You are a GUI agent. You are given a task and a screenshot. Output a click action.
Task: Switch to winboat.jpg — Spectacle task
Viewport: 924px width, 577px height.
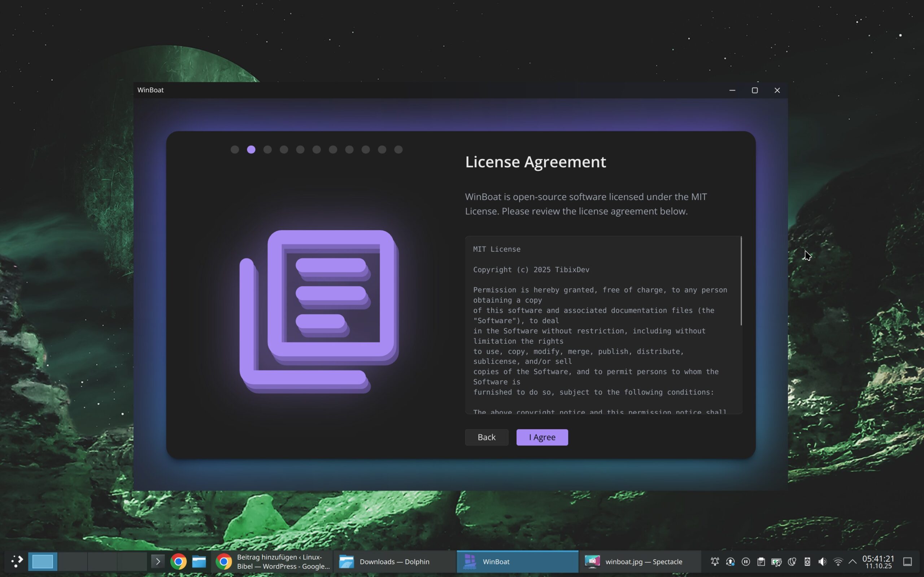coord(640,561)
